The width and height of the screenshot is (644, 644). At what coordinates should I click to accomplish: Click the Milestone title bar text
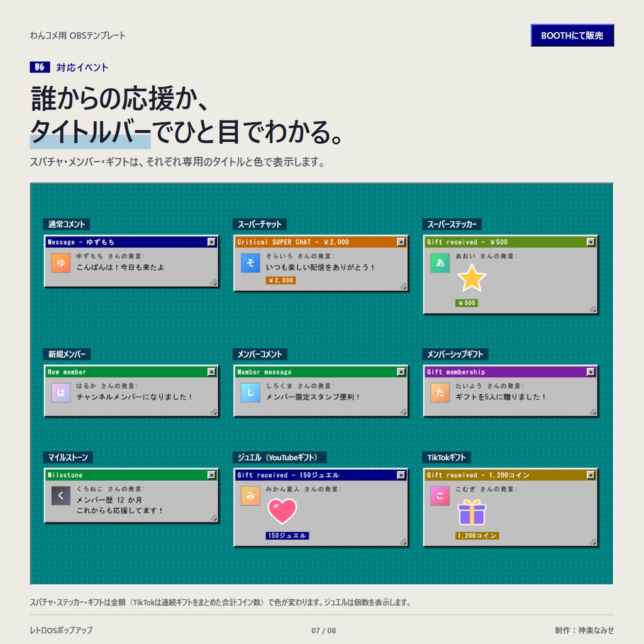tap(65, 475)
